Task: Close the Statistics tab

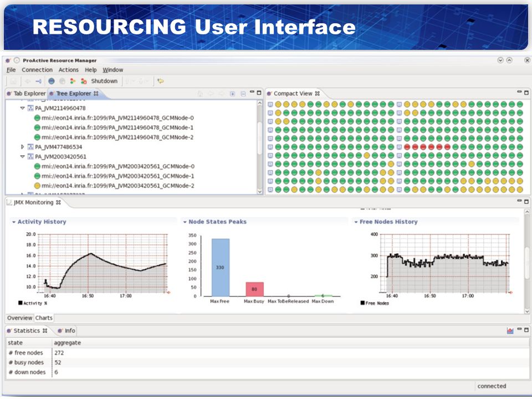Action: 45,330
